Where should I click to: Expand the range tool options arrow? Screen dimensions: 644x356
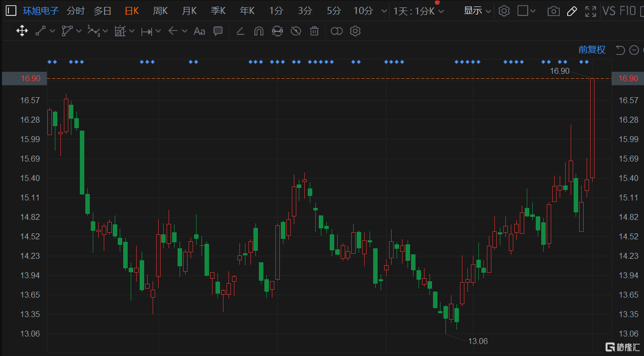[x=158, y=31]
